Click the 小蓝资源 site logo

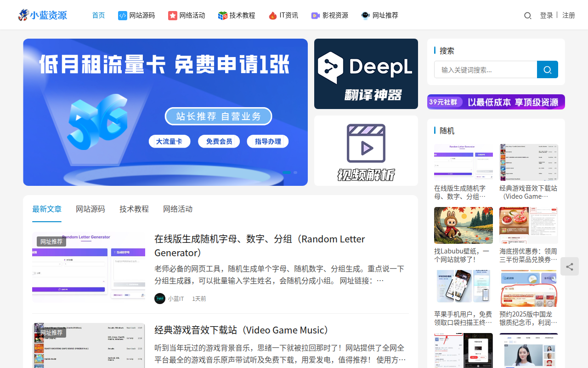click(x=42, y=15)
